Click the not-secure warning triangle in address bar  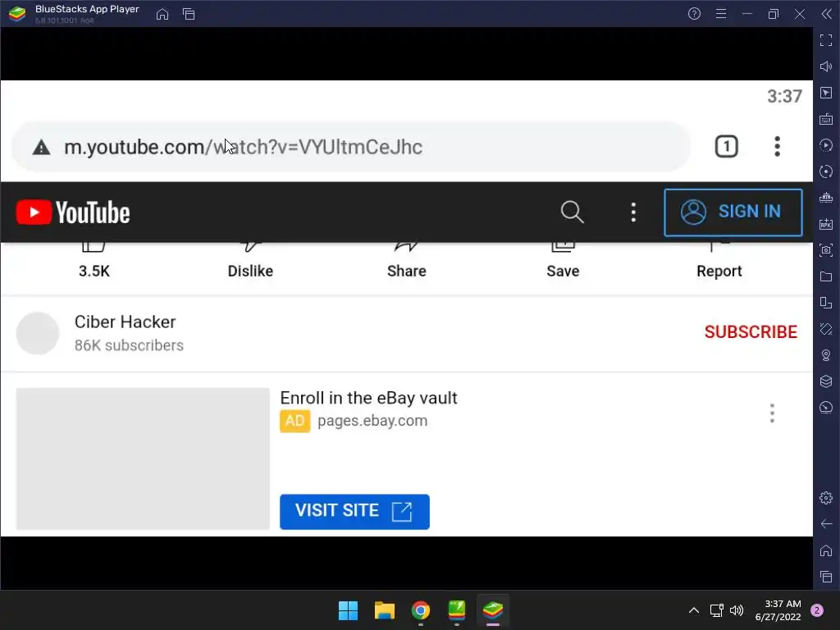click(41, 148)
